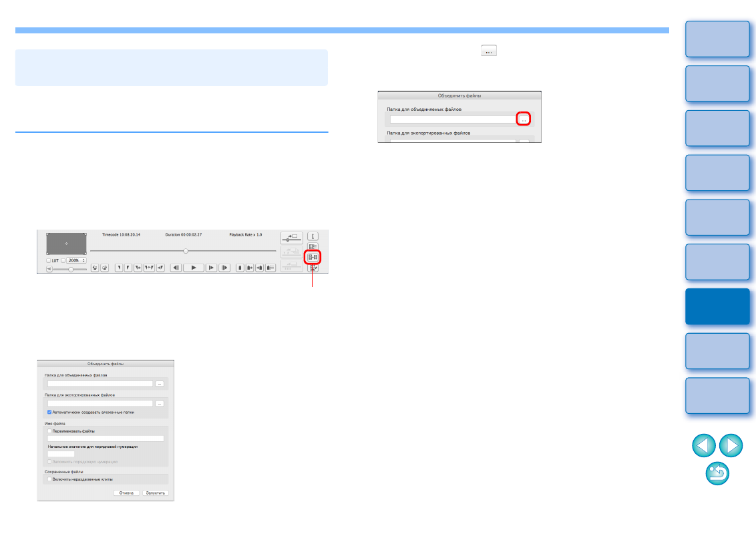The height and width of the screenshot is (534, 756).
Task: Click export folder input field in lower dialog
Action: [x=100, y=403]
